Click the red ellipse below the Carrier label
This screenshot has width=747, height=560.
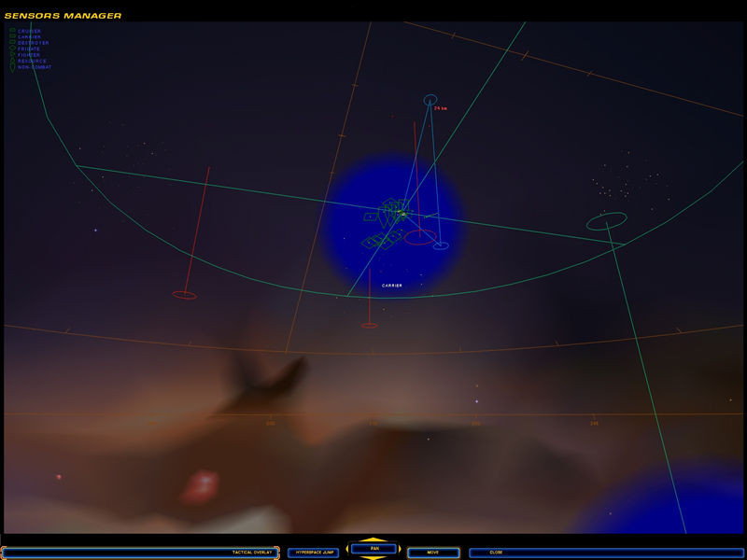(x=369, y=326)
